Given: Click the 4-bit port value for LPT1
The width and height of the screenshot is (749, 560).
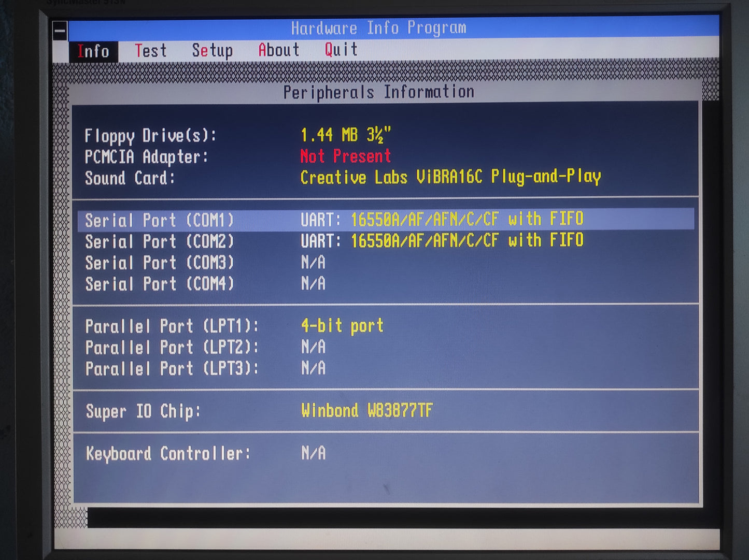Looking at the screenshot, I should 342,325.
